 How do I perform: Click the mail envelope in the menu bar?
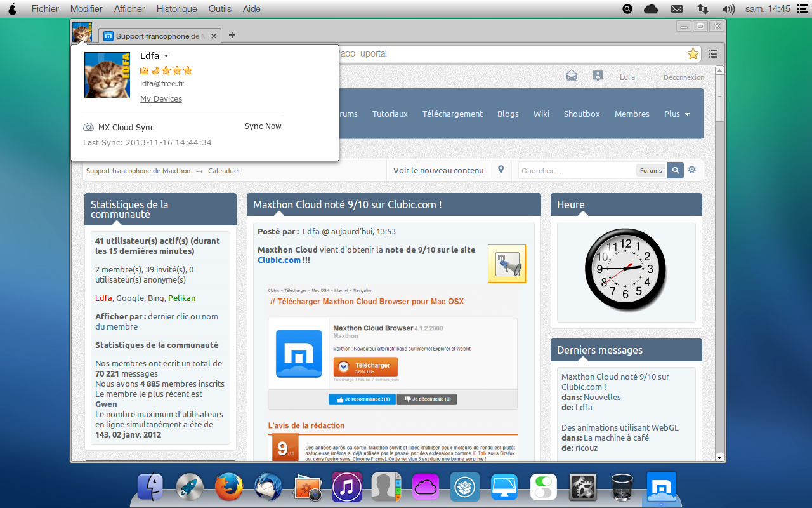point(677,9)
